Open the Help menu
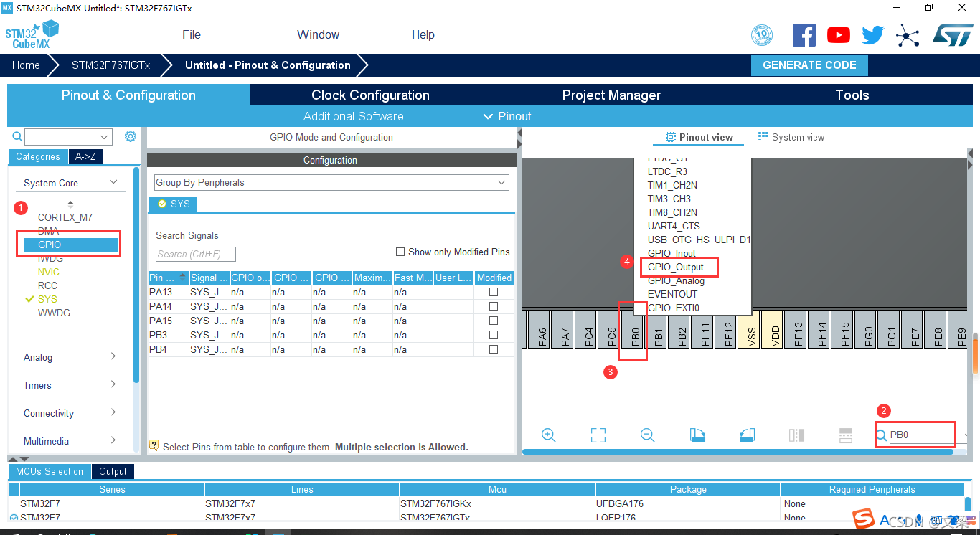Screen dimensions: 980x535 pos(423,34)
